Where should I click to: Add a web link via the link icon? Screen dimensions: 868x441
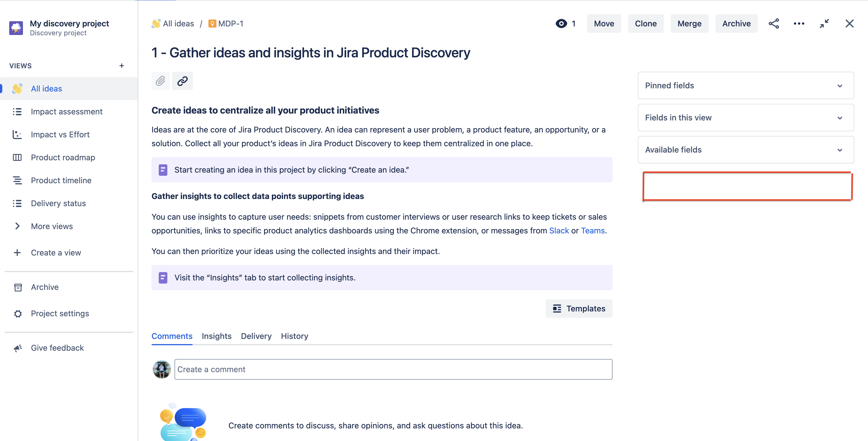[x=182, y=81]
